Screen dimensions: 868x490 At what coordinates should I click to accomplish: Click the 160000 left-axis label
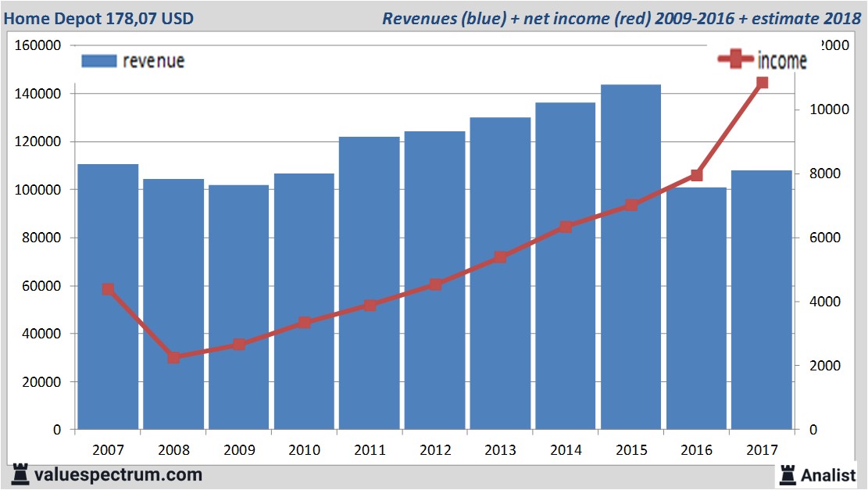(x=38, y=45)
